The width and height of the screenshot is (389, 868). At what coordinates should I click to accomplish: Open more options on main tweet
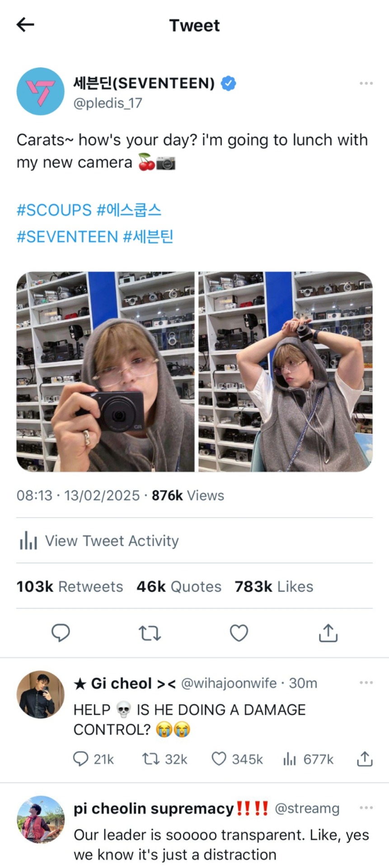coord(366,84)
